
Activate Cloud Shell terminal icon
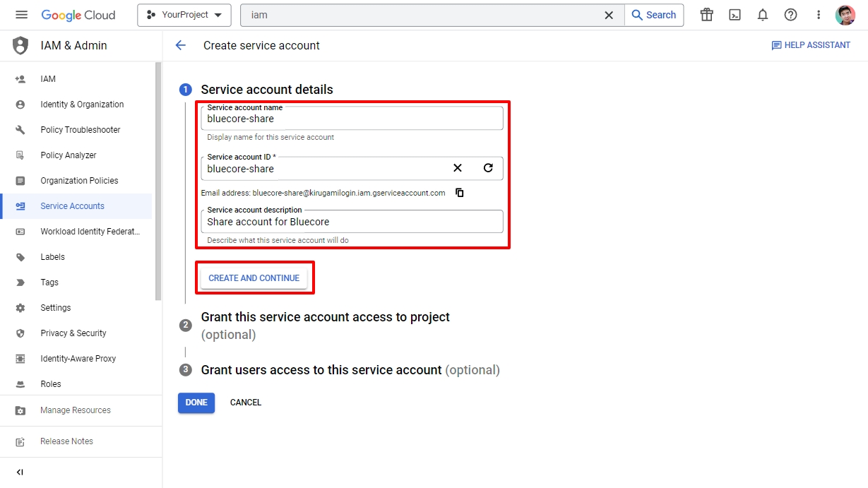tap(735, 15)
